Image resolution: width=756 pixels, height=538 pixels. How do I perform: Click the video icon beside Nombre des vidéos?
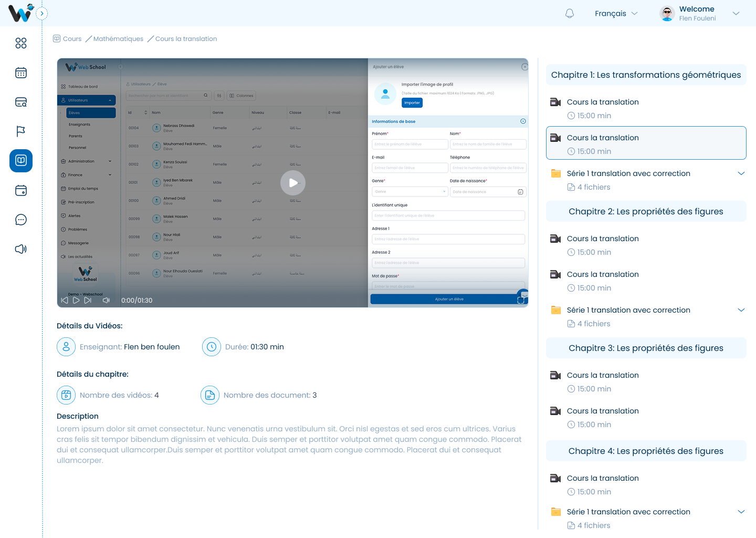click(66, 395)
